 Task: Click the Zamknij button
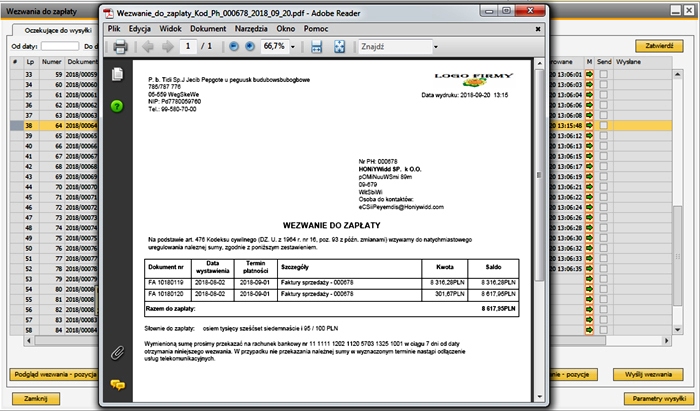[x=36, y=399]
